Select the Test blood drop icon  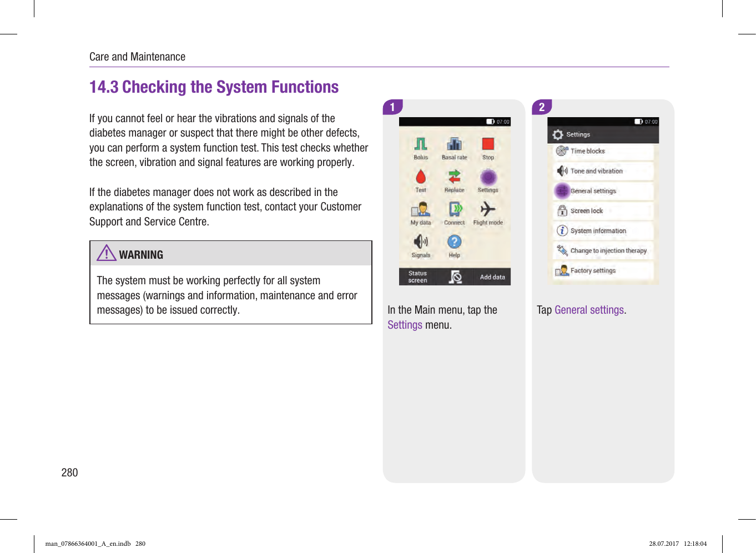tap(421, 177)
